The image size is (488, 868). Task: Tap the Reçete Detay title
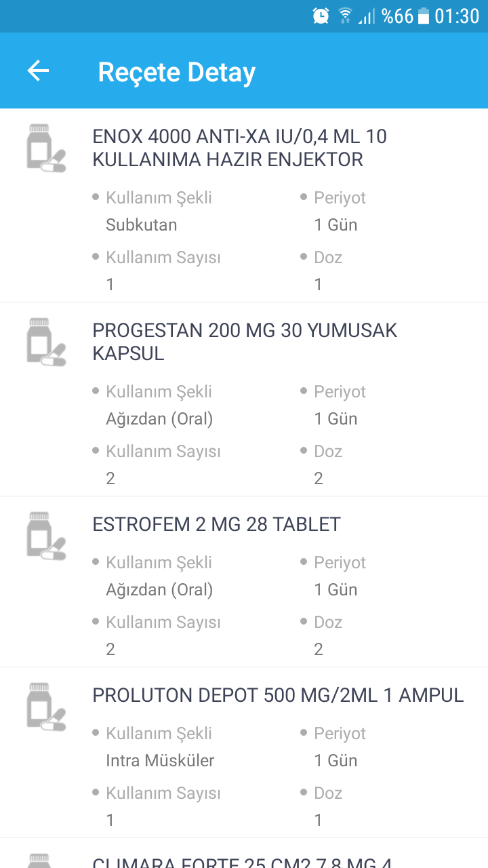click(x=176, y=72)
